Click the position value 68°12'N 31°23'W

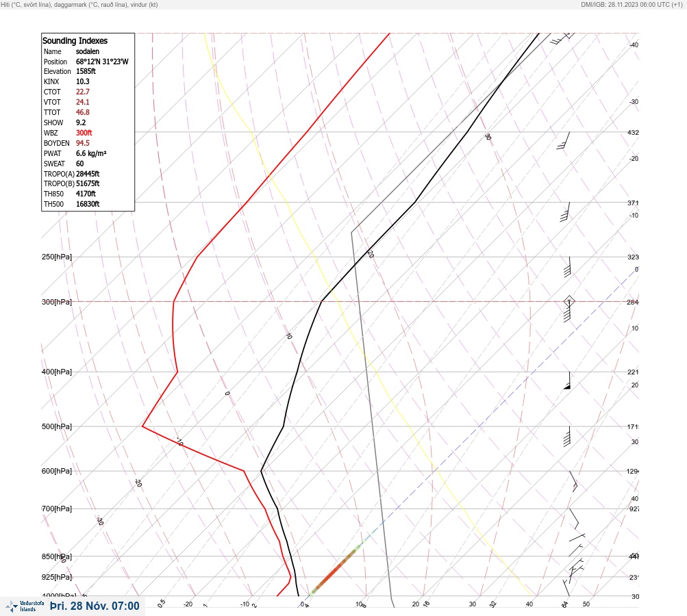click(x=102, y=62)
